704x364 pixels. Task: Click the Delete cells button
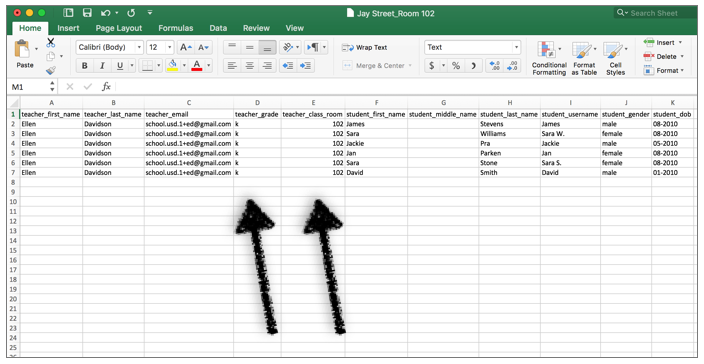(x=664, y=57)
